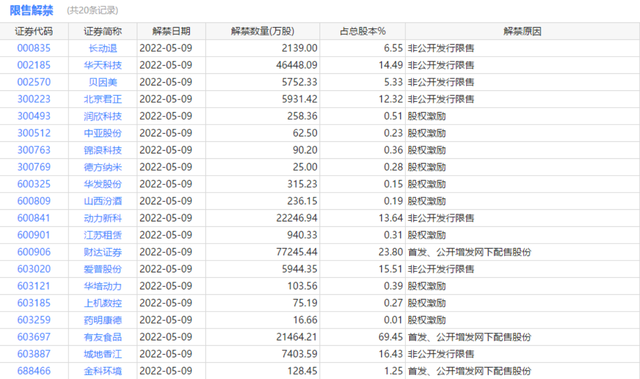
Task: Open stock code 300493 link
Action: [x=34, y=116]
